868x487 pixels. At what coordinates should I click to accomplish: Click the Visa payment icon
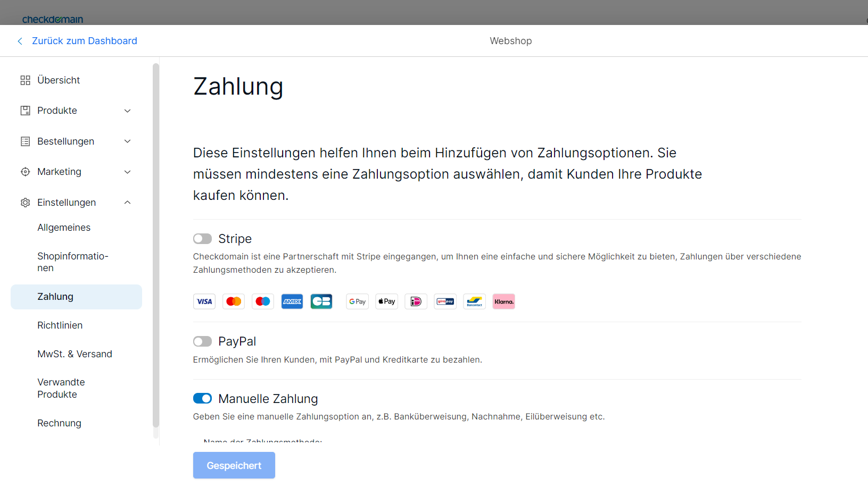(x=204, y=301)
